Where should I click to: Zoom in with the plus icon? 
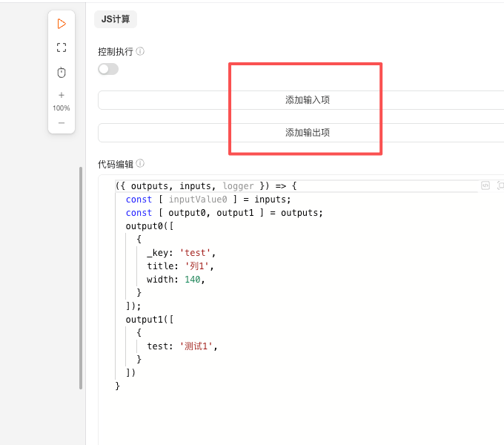(x=62, y=95)
